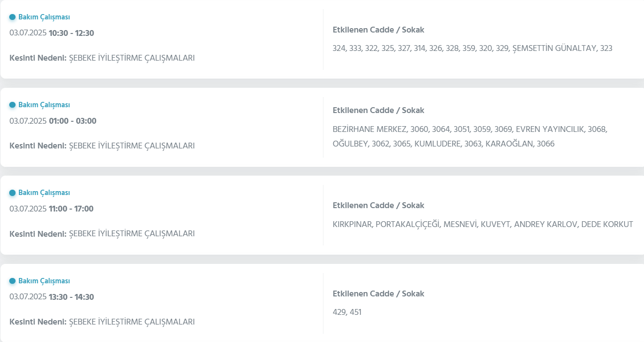Click Etkilenen Cadde / Sokak heading above KIRKPINAR
The image size is (644, 342).
point(378,206)
